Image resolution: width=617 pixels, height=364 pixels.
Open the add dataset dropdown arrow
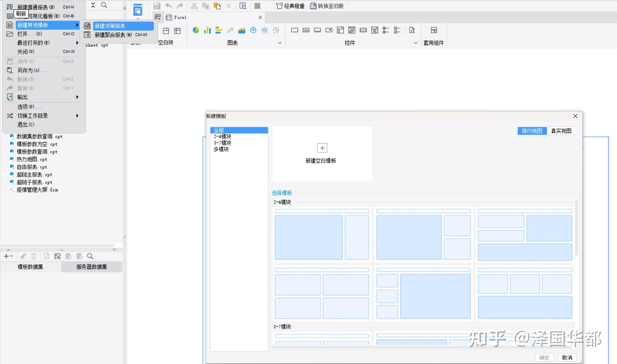[12, 256]
